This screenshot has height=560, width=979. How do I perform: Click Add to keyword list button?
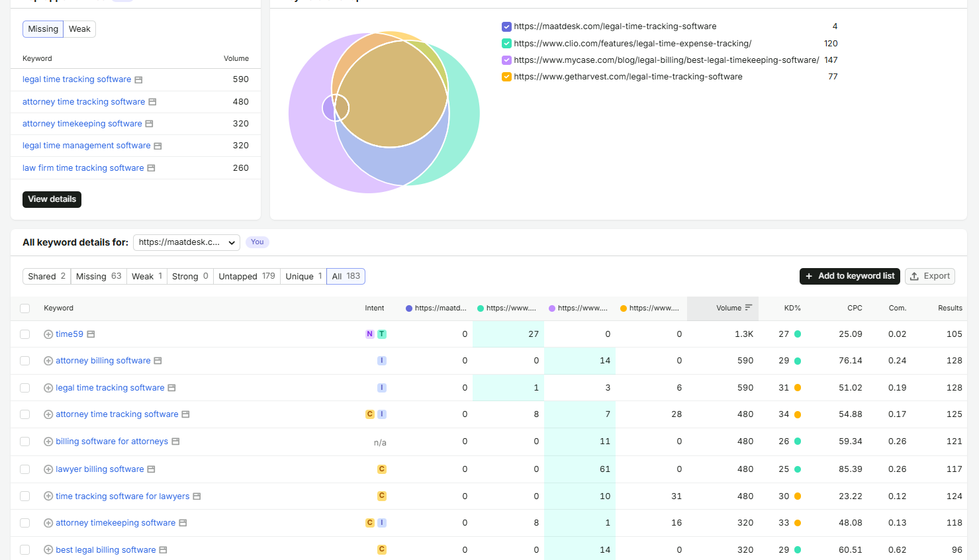pos(849,276)
